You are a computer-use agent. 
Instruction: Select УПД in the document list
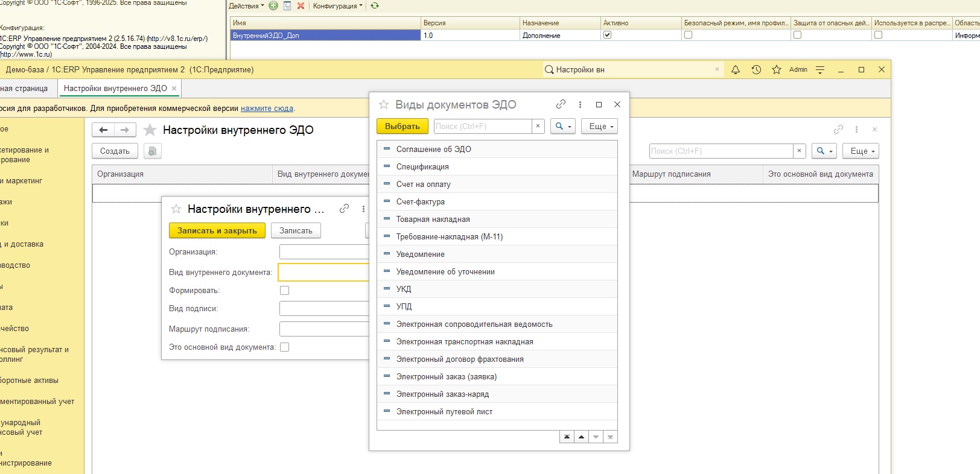click(x=497, y=306)
